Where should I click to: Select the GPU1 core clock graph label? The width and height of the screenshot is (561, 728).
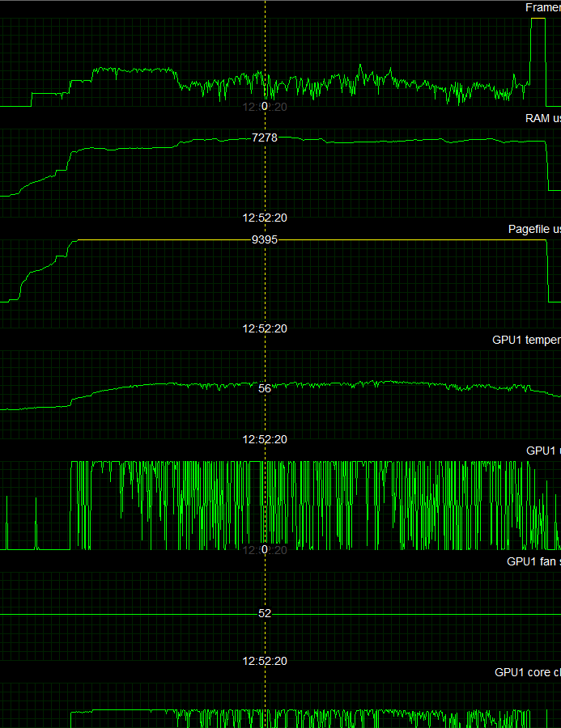(528, 672)
